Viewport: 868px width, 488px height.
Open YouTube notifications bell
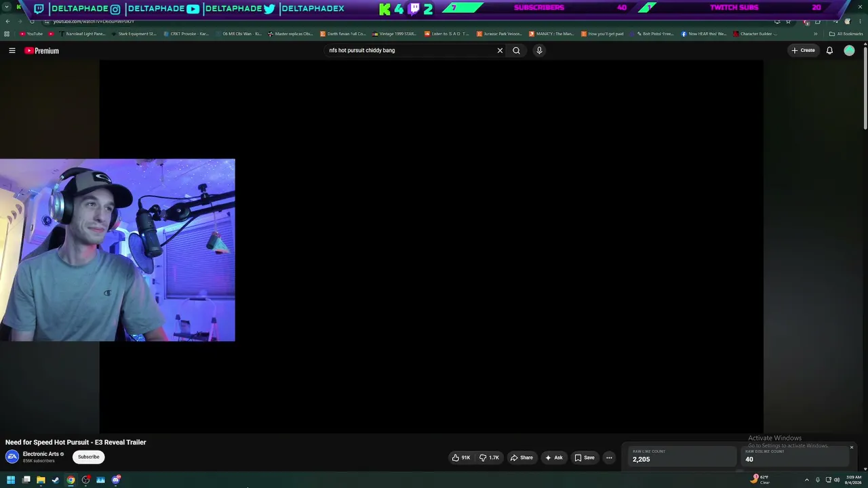click(x=829, y=50)
